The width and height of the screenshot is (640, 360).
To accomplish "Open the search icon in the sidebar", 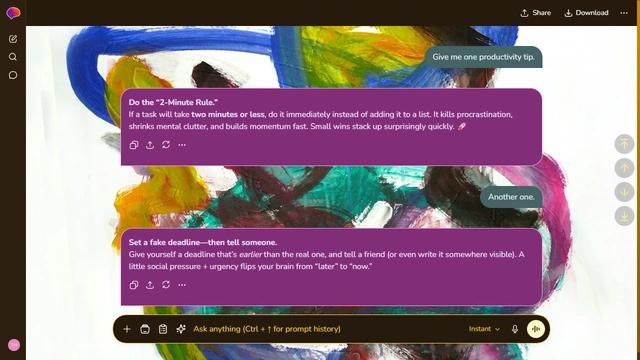I will (x=13, y=57).
